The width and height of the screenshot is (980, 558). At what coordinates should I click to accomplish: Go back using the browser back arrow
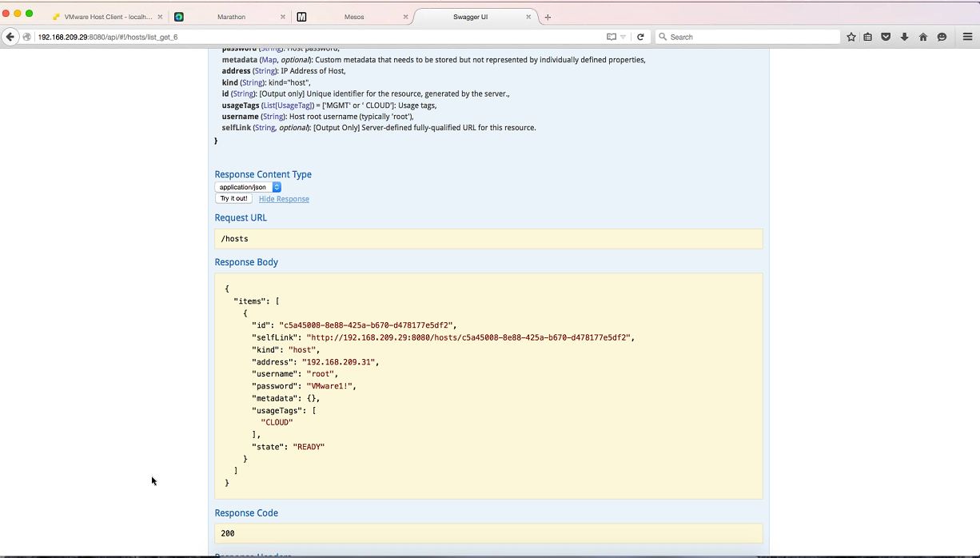pos(10,37)
